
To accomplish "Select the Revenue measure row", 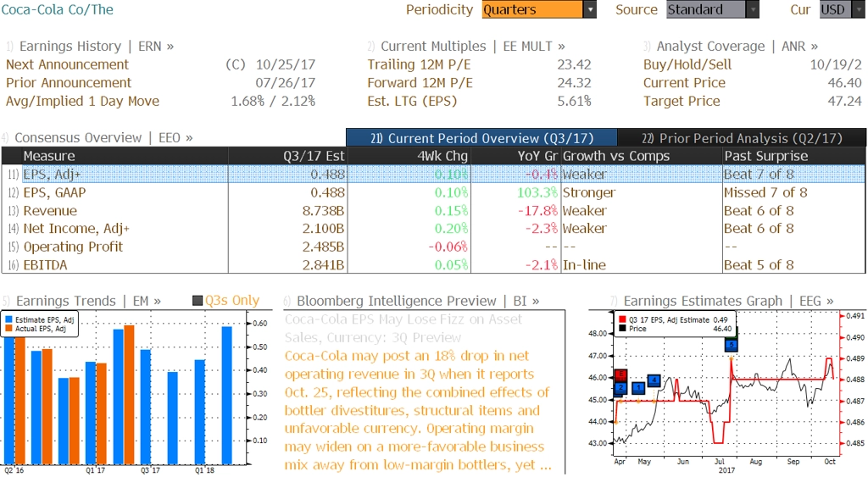I will point(433,211).
